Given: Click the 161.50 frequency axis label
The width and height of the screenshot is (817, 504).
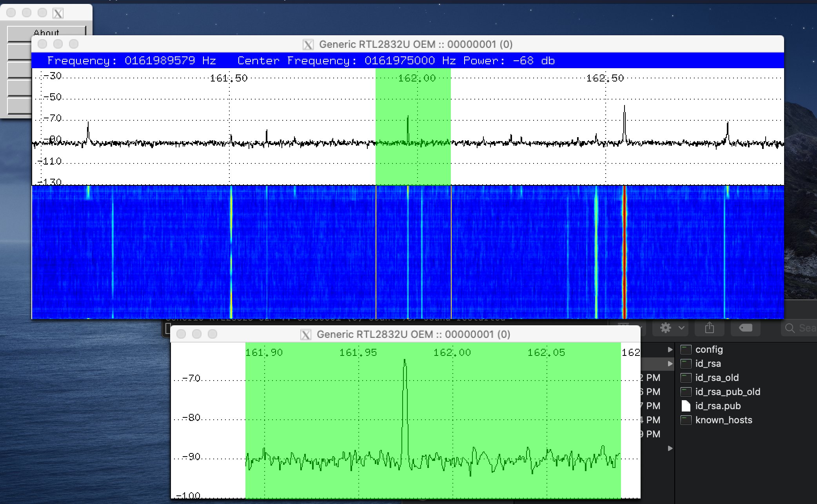Looking at the screenshot, I should tap(229, 78).
